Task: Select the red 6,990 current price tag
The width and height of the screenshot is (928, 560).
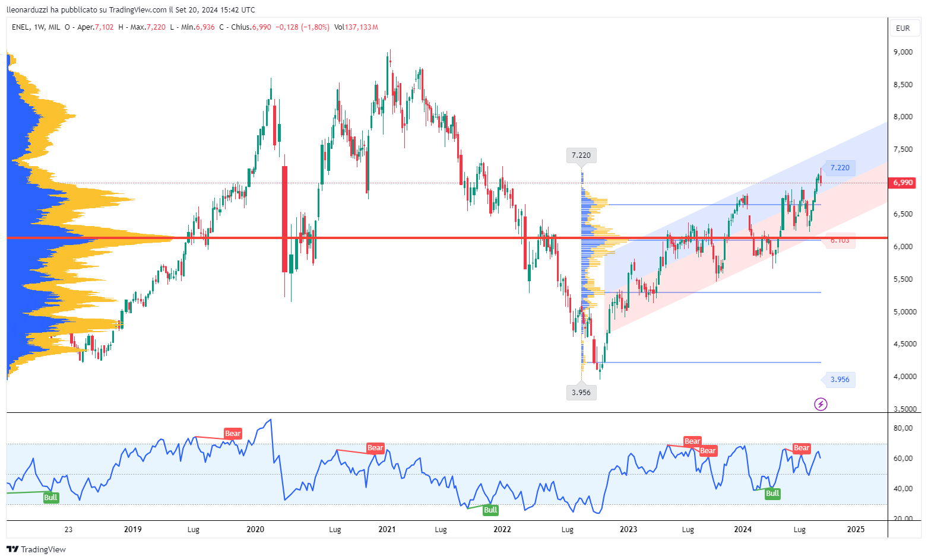Action: (x=903, y=183)
